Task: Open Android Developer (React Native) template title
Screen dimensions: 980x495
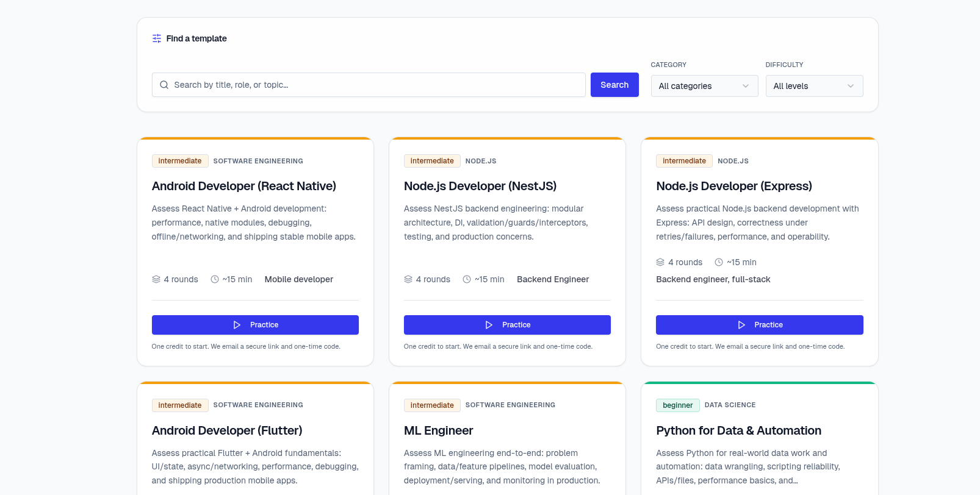Action: click(x=244, y=186)
